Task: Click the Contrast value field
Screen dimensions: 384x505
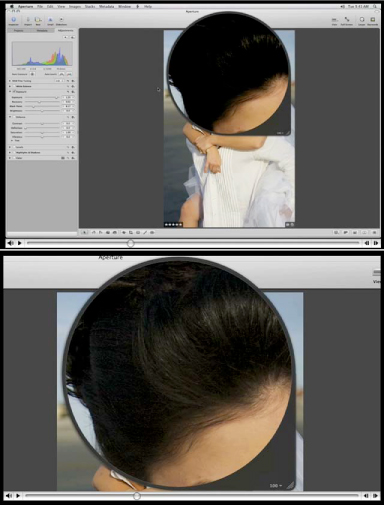Action: click(x=68, y=123)
